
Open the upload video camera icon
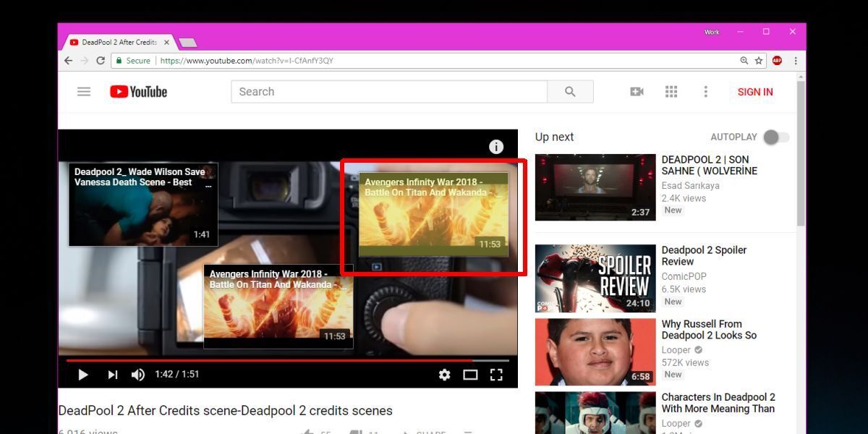tap(637, 92)
